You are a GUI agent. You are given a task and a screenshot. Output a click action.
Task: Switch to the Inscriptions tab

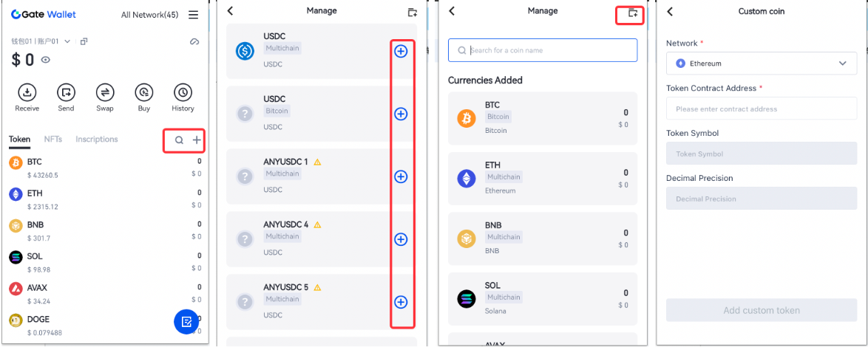(96, 139)
